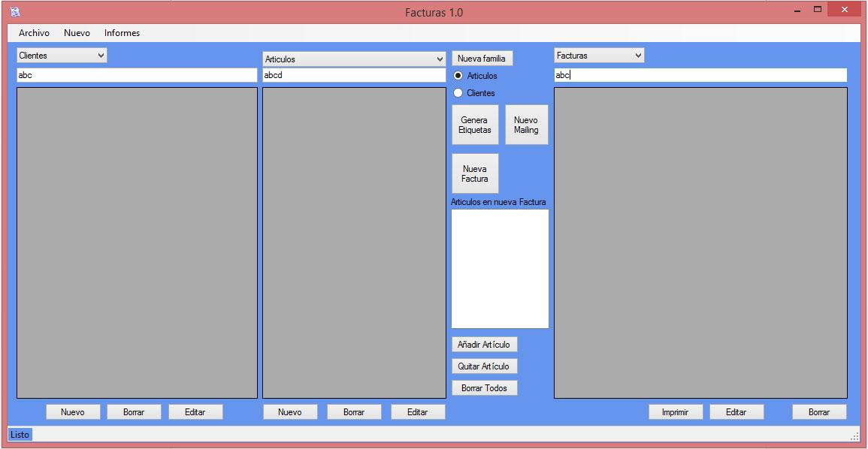Click Genera Etiquetas button
The width and height of the screenshot is (868, 449).
475,125
